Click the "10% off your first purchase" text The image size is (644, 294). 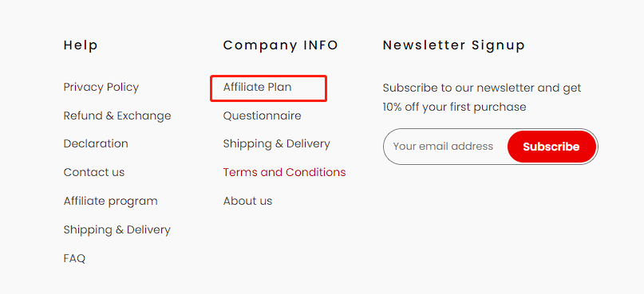(454, 107)
